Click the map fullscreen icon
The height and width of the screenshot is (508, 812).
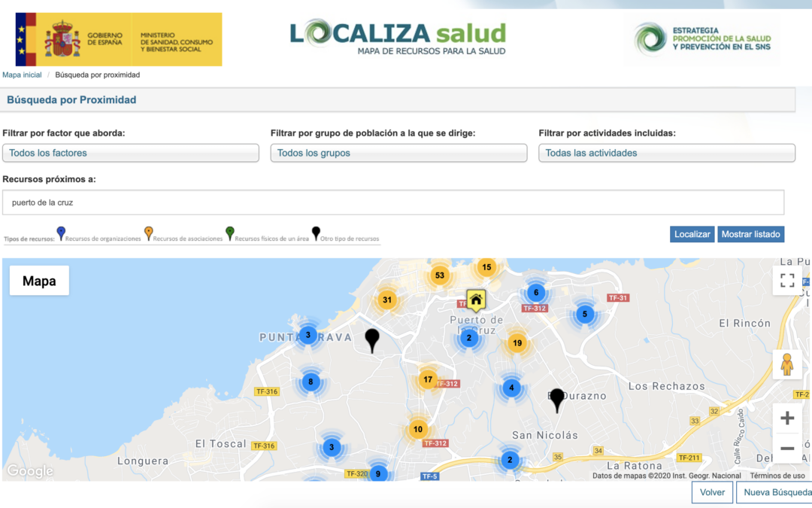pos(788,280)
